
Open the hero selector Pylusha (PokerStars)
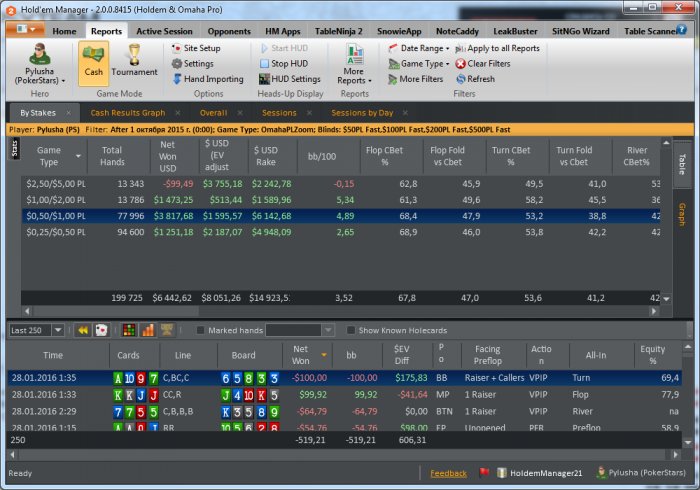[x=40, y=64]
